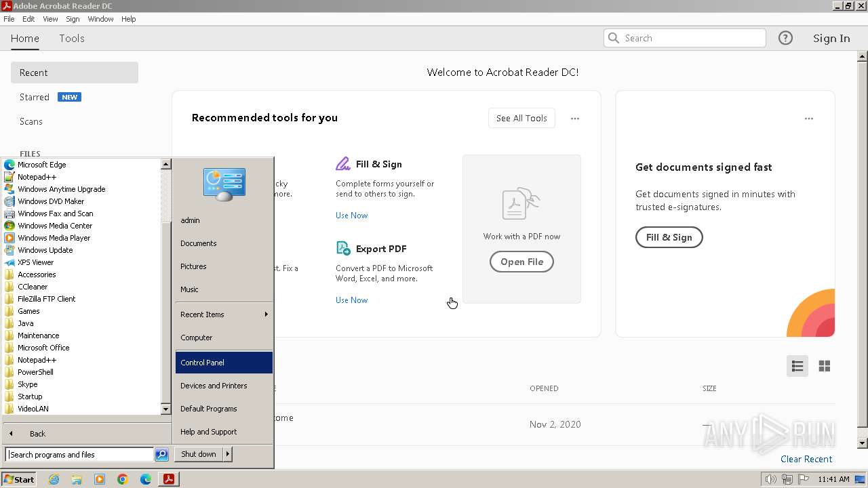The width and height of the screenshot is (868, 488).
Task: Open Help and Support
Action: 224,432
